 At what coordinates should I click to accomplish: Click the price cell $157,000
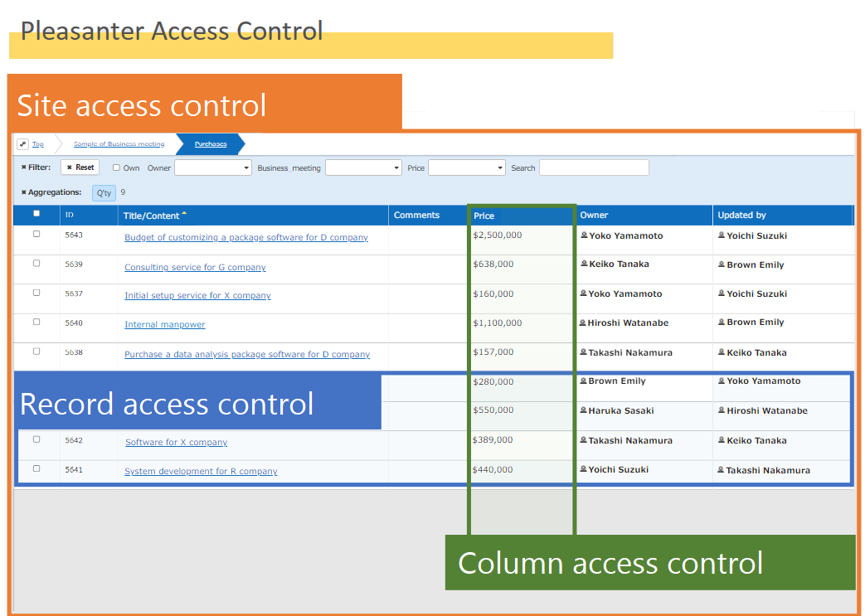click(x=493, y=352)
